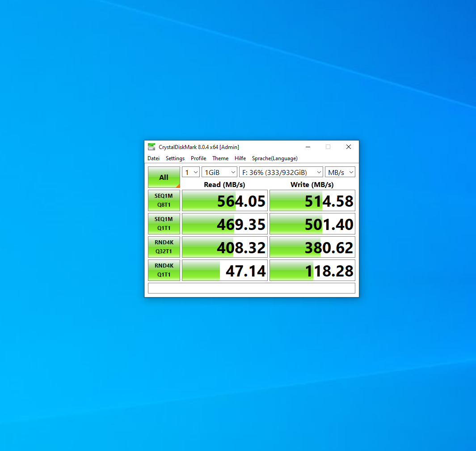
Task: Run the SEQ1M Q1T1 test
Action: coord(164,224)
